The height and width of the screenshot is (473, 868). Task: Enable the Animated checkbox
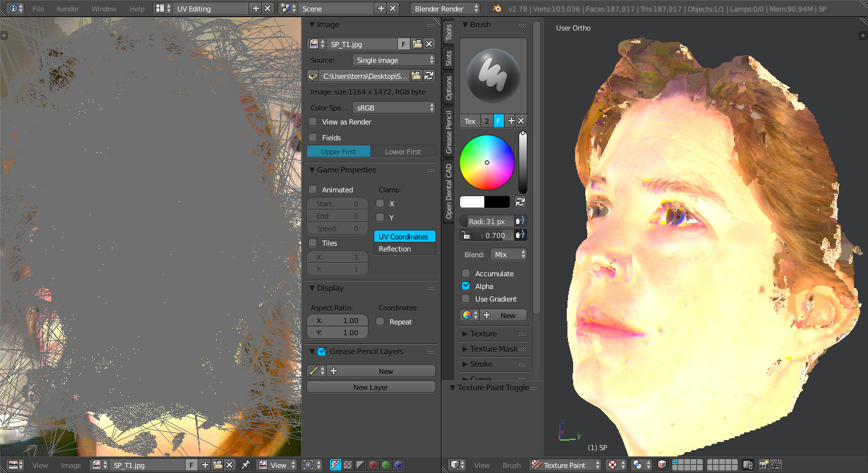[313, 189]
